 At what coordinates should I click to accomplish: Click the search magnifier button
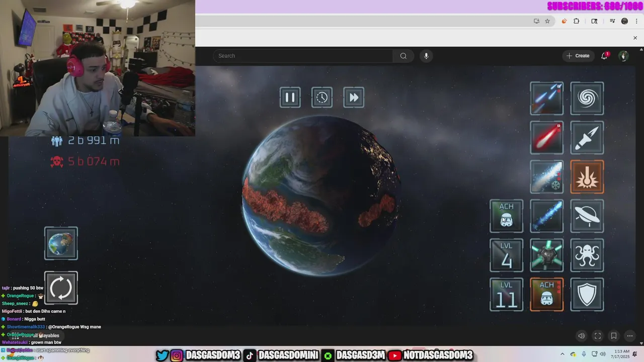click(x=403, y=56)
